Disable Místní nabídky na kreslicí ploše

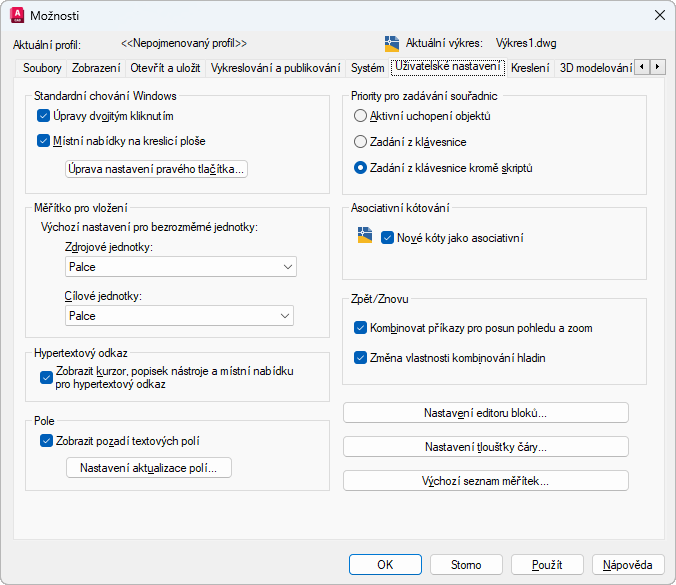tap(44, 141)
